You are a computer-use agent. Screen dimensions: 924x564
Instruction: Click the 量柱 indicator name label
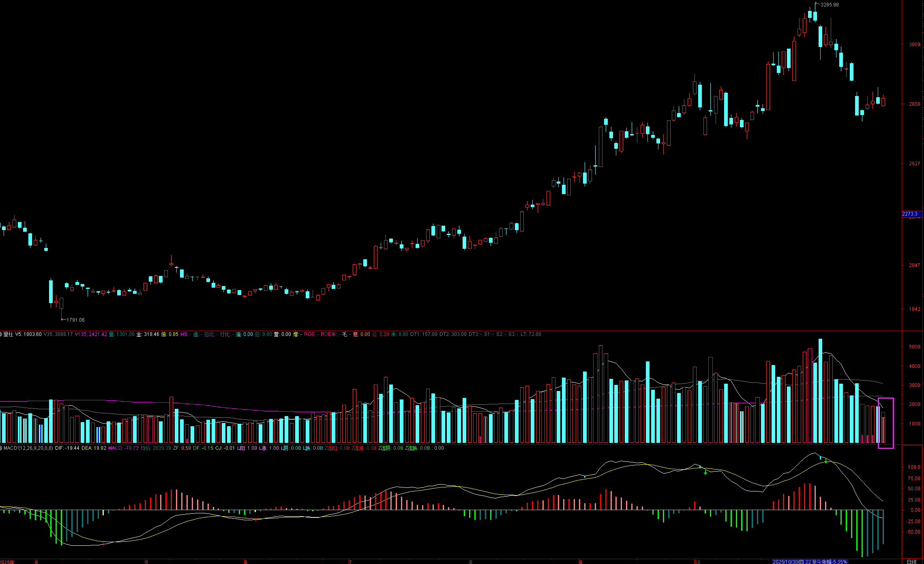pos(9,334)
